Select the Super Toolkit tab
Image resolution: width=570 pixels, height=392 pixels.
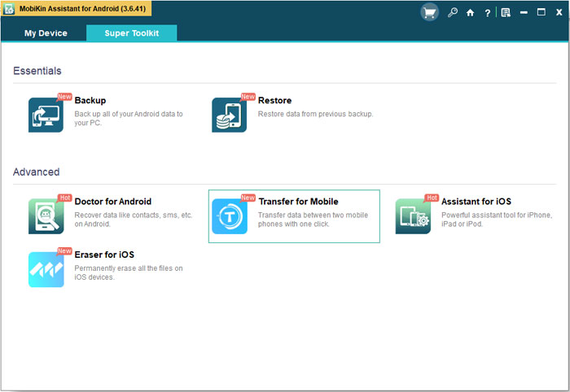(x=132, y=33)
